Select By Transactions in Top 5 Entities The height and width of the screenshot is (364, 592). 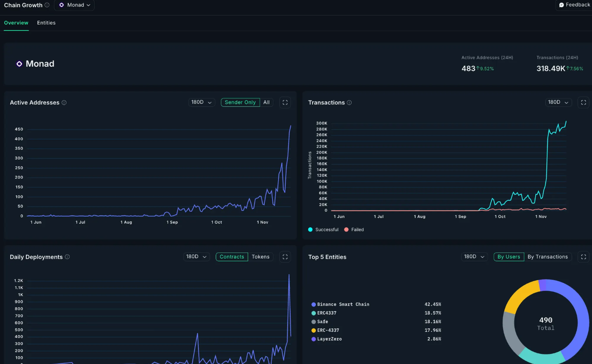548,257
